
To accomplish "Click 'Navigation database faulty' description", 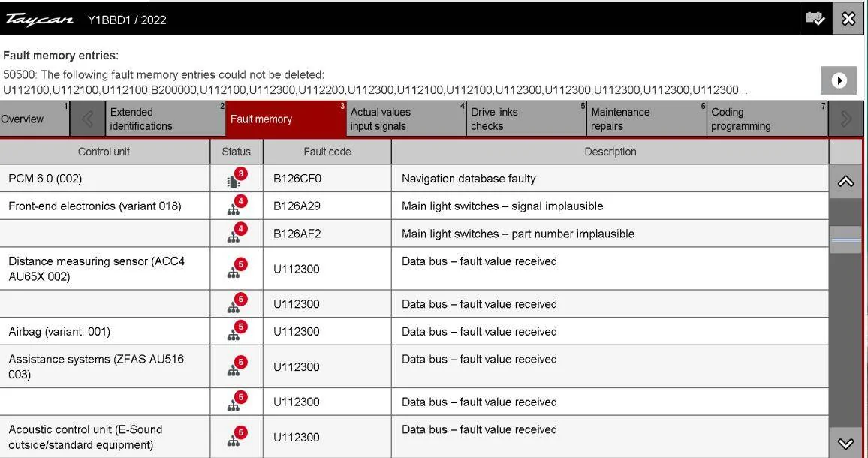I will 469,179.
